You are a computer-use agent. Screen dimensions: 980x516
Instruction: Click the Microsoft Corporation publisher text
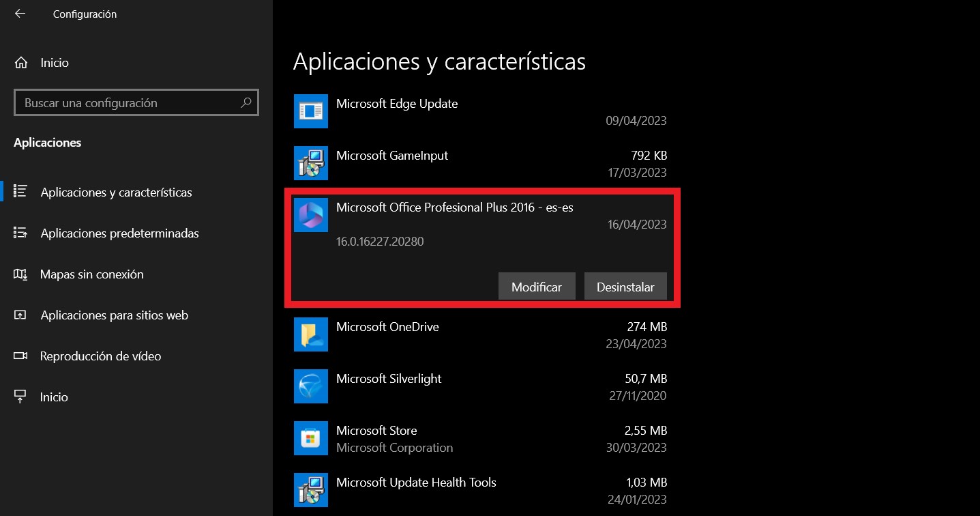(x=394, y=448)
